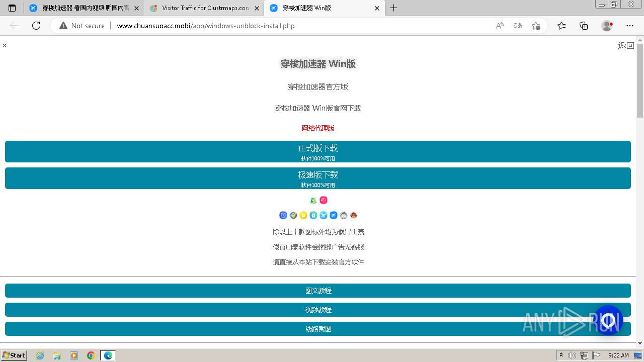Open the browser profile avatar
Image resolution: width=644 pixels, height=362 pixels.
[x=607, y=26]
